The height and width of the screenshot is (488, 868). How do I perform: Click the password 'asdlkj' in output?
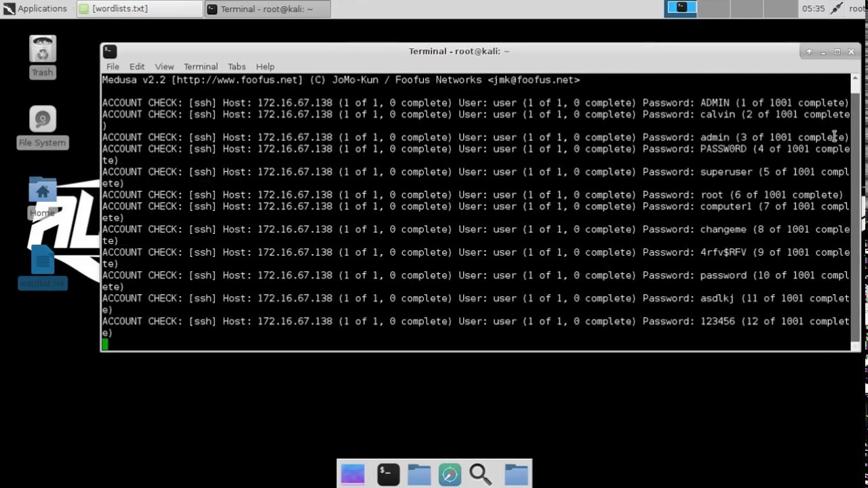pyautogui.click(x=717, y=298)
